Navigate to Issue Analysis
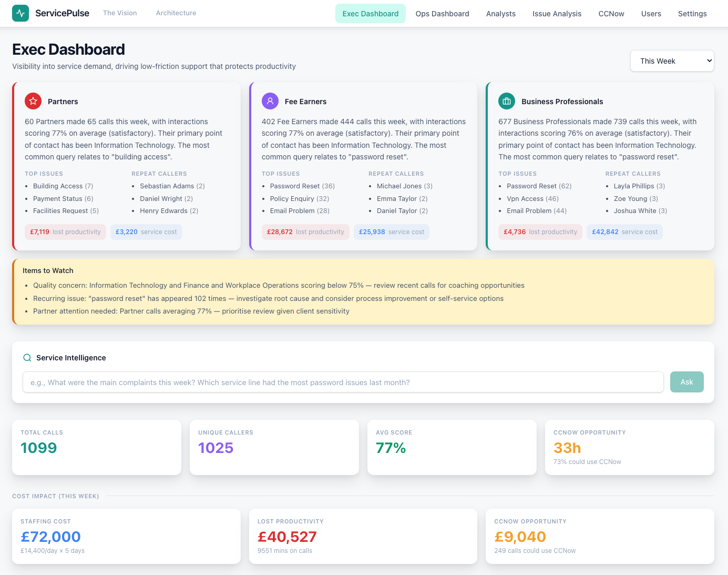 click(557, 14)
